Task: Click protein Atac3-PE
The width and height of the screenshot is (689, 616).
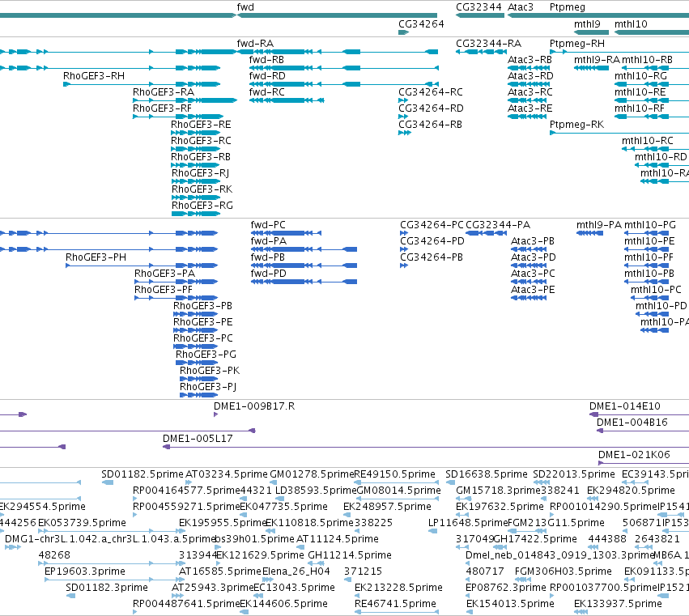Action: [x=529, y=299]
